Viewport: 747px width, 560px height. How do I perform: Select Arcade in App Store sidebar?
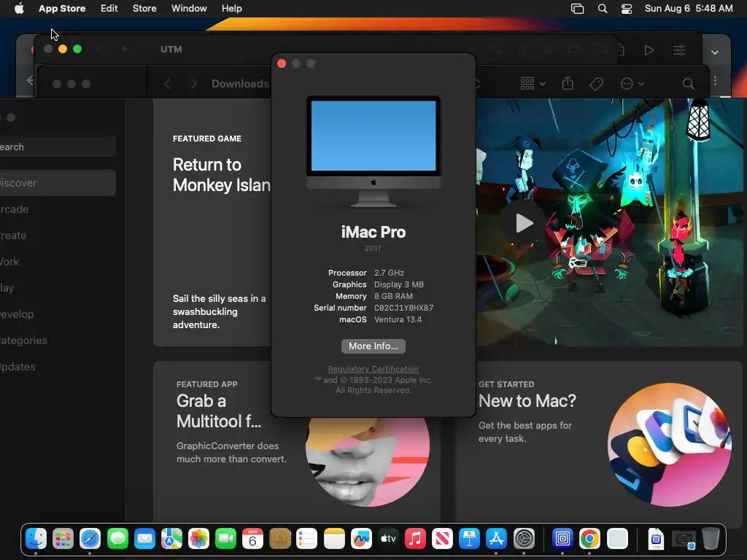(x=57, y=209)
